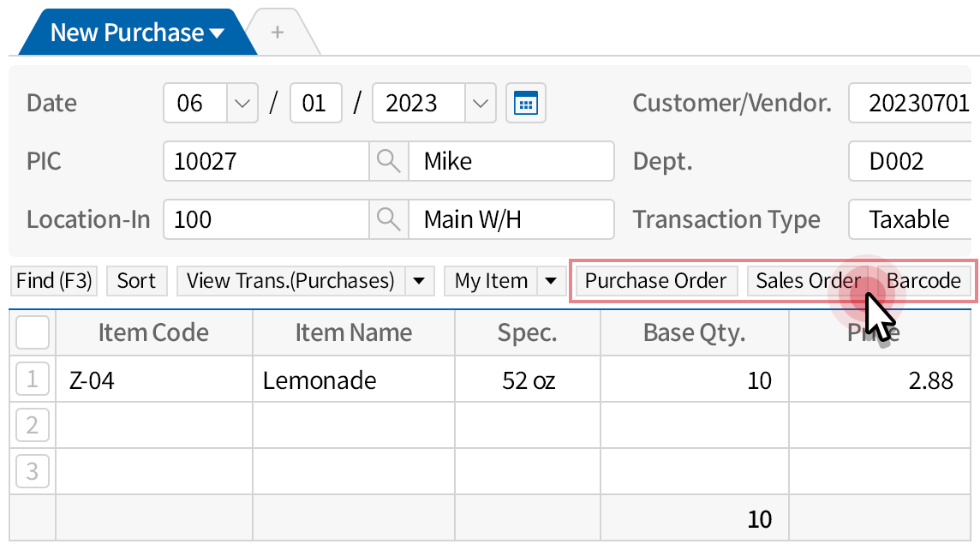Open the calendar date picker icon
Screen dimensions: 980x550
click(525, 104)
